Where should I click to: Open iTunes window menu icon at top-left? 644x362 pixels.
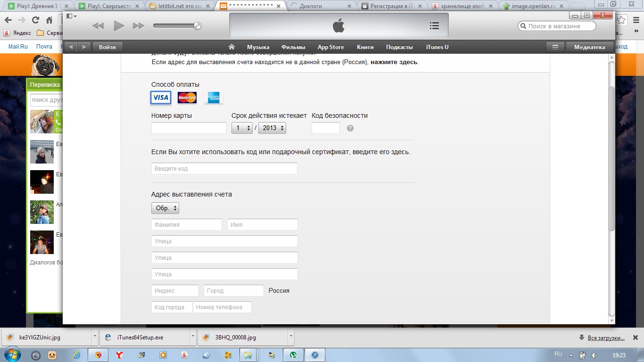[72, 16]
